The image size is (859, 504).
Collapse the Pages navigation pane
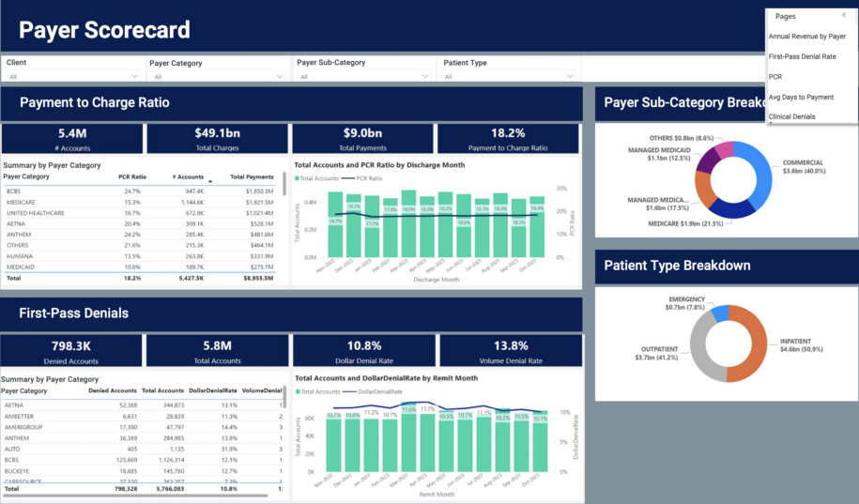(844, 15)
